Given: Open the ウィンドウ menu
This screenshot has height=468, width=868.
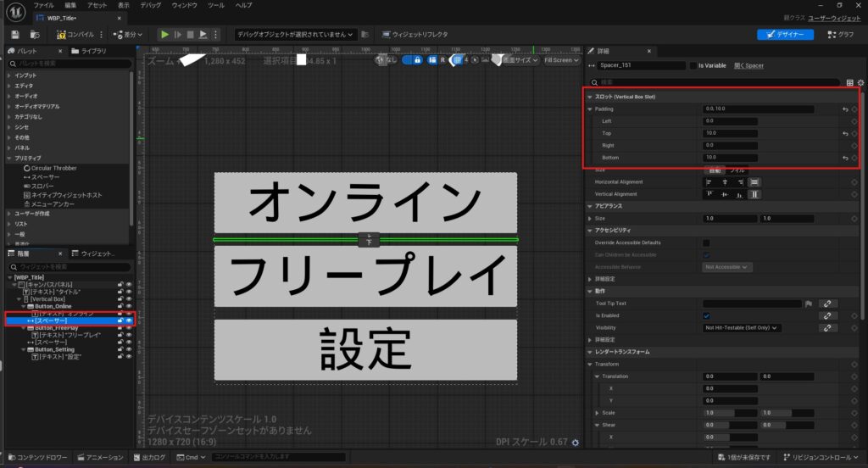Looking at the screenshot, I should tap(184, 5).
